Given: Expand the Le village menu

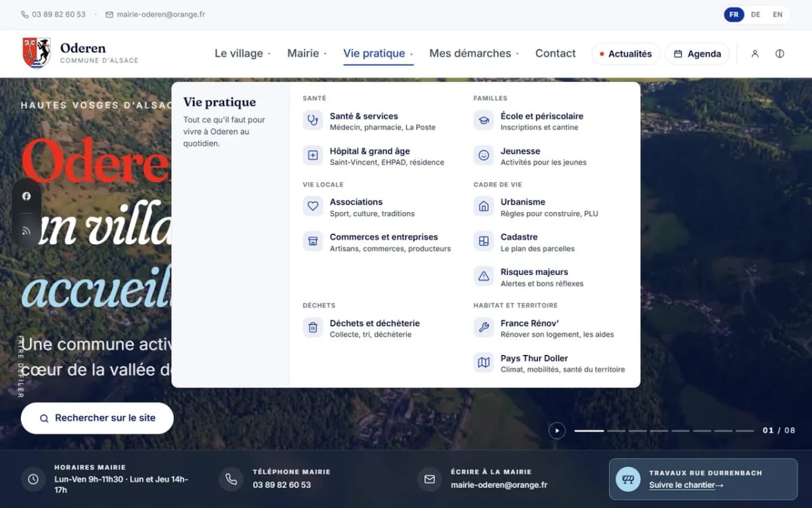Looking at the screenshot, I should click(x=242, y=54).
